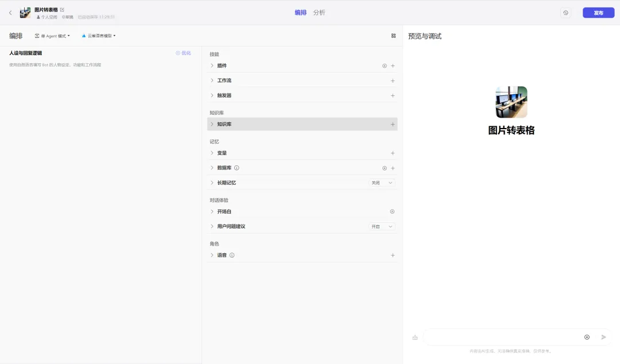Viewport: 620px width, 364px height.
Task: Click the 发布 publish button
Action: tap(598, 13)
